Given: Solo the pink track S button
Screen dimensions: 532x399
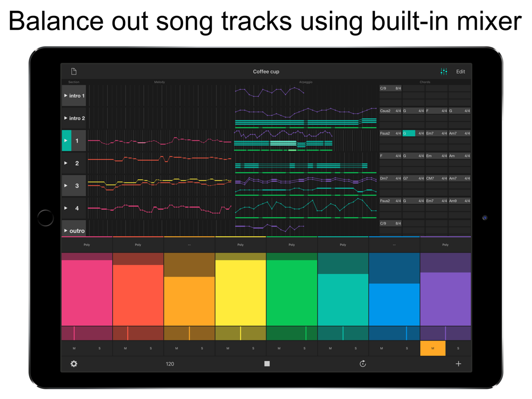Looking at the screenshot, I should 99,348.
